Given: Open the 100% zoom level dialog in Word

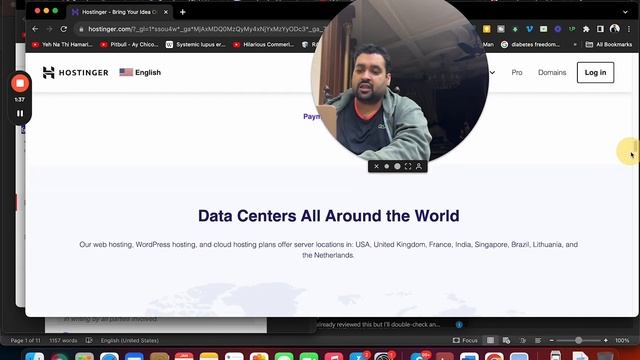Looking at the screenshot, I should [622, 340].
